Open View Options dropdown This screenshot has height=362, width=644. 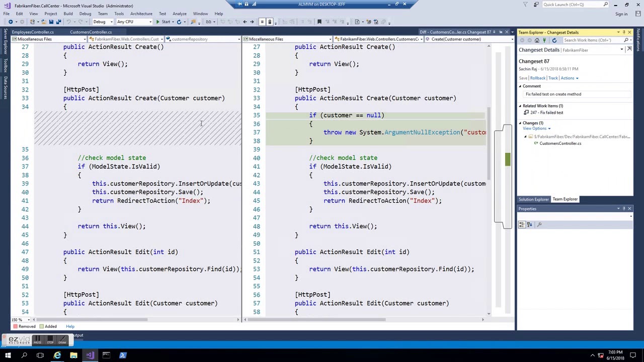[x=536, y=128]
